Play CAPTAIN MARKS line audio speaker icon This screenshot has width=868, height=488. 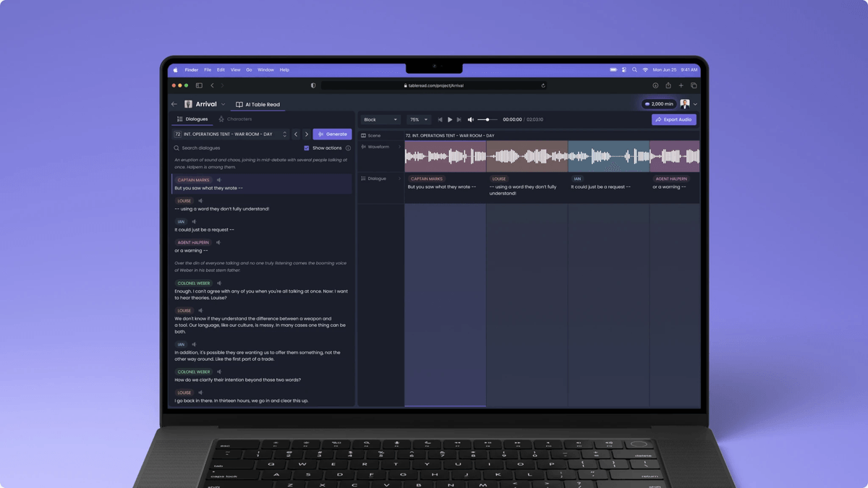tap(219, 180)
